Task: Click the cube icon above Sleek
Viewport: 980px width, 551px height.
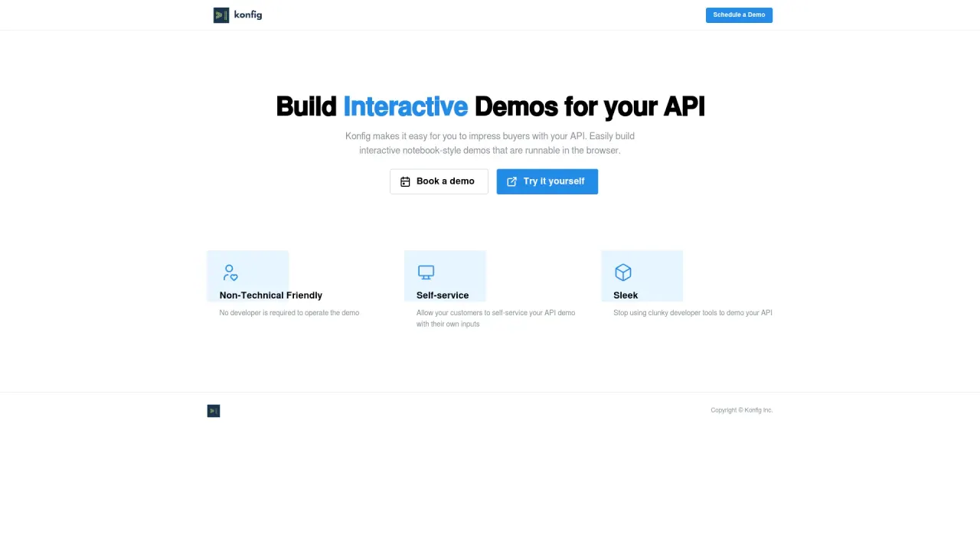Action: pyautogui.click(x=623, y=272)
